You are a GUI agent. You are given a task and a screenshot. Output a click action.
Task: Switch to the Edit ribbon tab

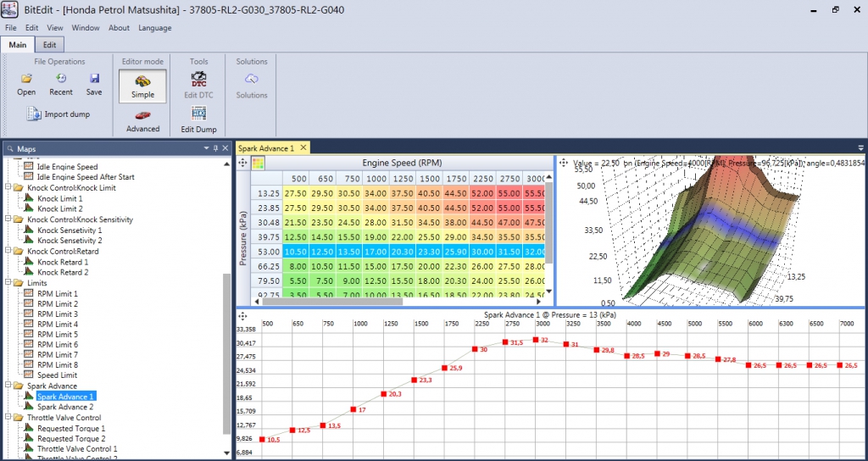(50, 45)
